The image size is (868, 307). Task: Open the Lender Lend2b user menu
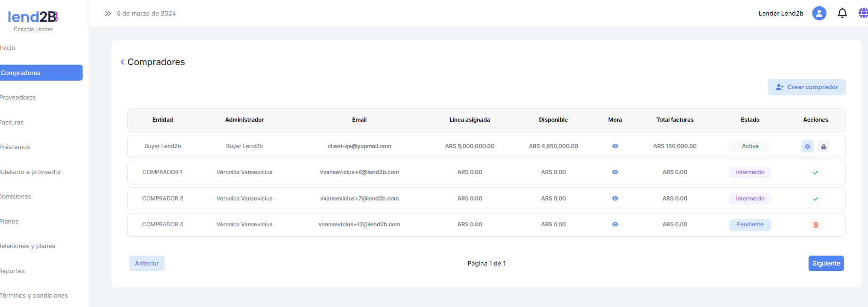point(781,14)
